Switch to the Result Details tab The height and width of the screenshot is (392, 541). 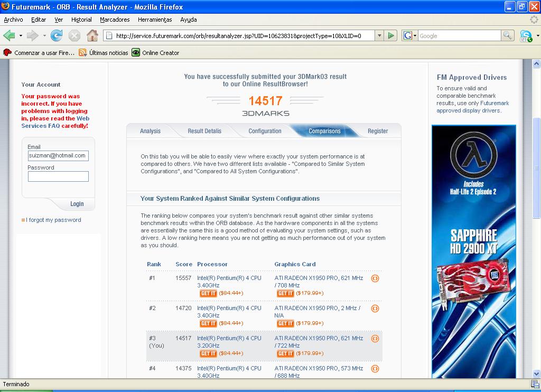(x=204, y=131)
